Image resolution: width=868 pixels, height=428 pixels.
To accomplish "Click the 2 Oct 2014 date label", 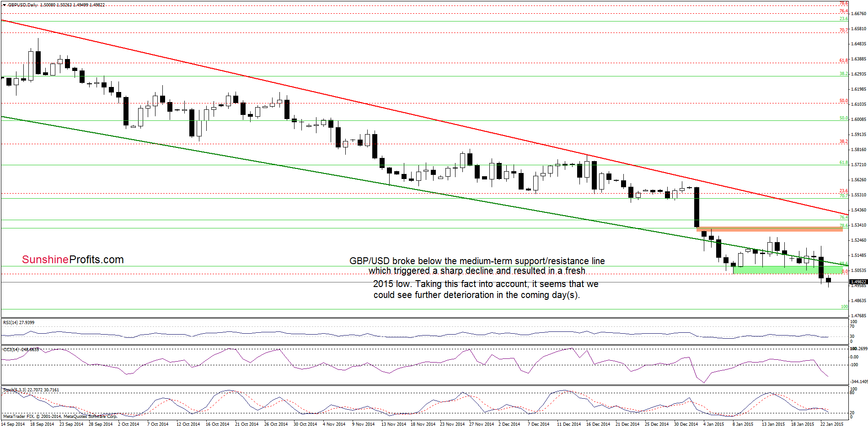I will pyautogui.click(x=129, y=424).
